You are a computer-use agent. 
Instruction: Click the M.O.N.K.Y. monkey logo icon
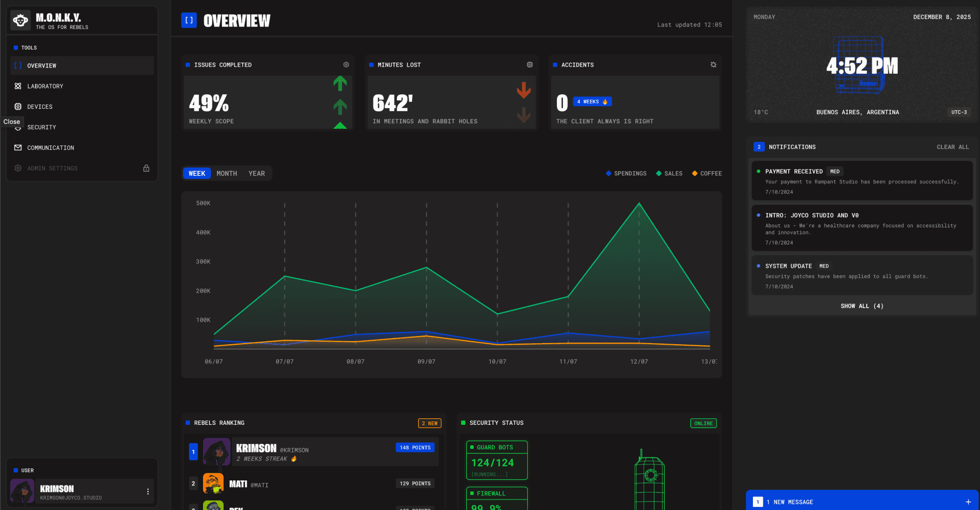tap(21, 21)
